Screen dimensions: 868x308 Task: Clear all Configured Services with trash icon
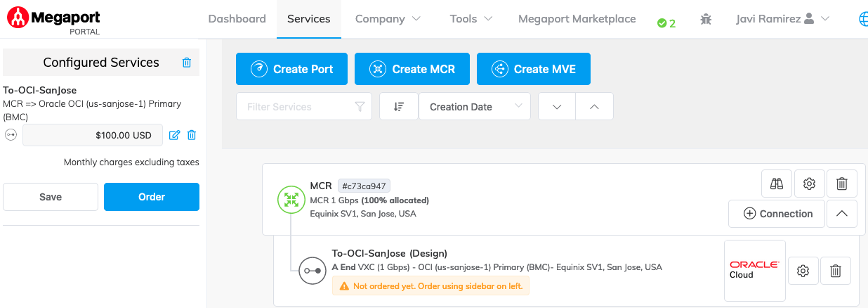tap(187, 63)
